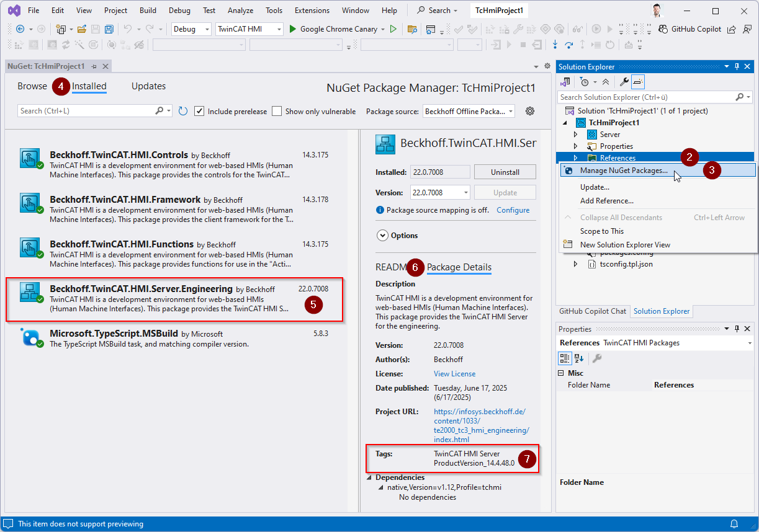Expand the Properties node in Solution Explorer

[x=575, y=146]
